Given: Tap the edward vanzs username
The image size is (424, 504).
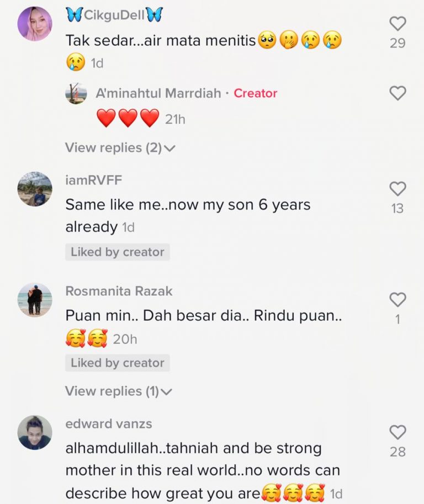Looking at the screenshot, I should tap(109, 424).
